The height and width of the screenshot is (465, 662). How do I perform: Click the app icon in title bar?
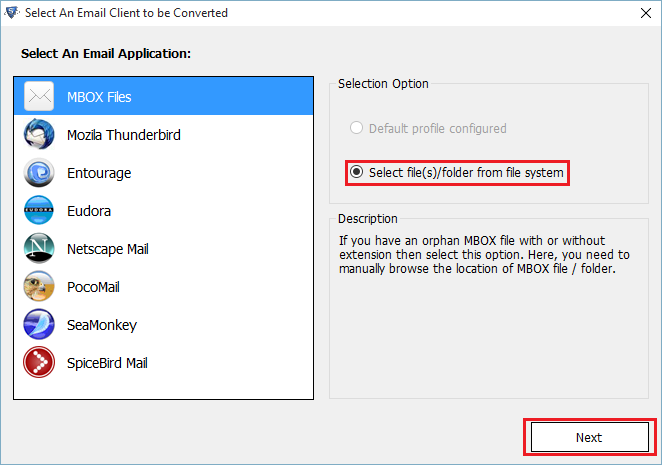[12, 13]
